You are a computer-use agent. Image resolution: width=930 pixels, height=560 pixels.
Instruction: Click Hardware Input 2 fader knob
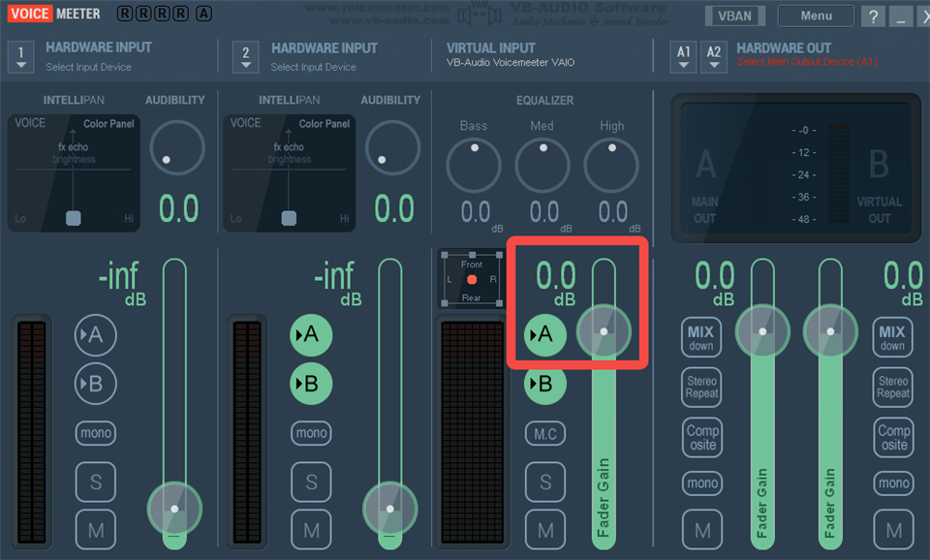click(x=389, y=509)
